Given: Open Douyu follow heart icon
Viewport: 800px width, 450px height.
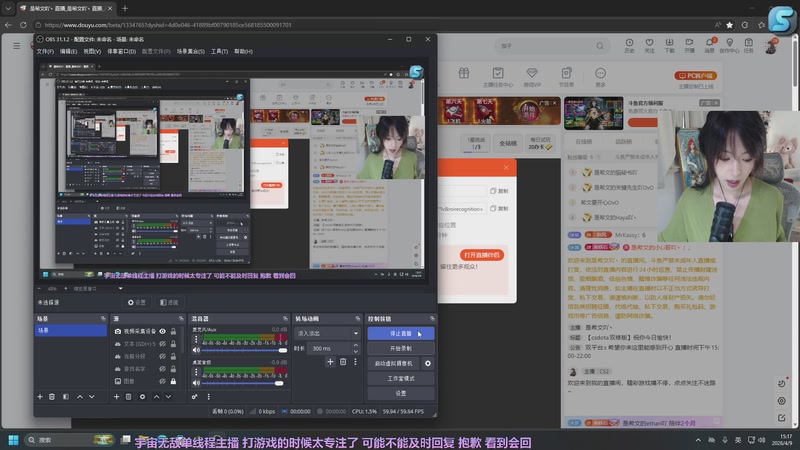Looking at the screenshot, I should point(649,45).
